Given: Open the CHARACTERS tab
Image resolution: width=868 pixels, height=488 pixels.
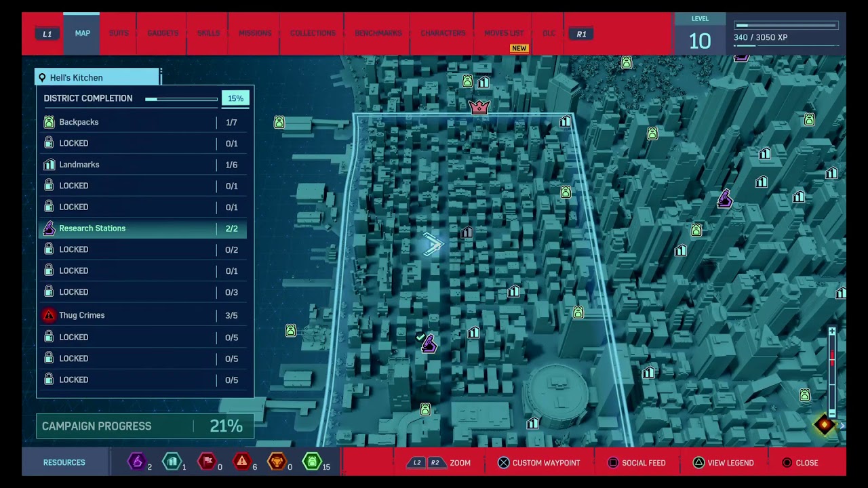Looking at the screenshot, I should click(443, 33).
